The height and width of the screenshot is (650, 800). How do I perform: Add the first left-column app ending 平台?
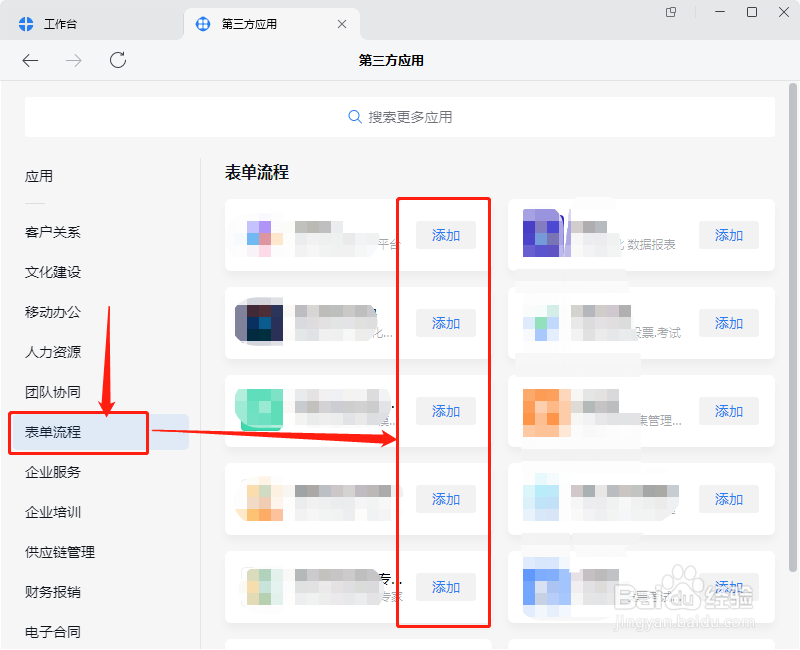coord(445,235)
